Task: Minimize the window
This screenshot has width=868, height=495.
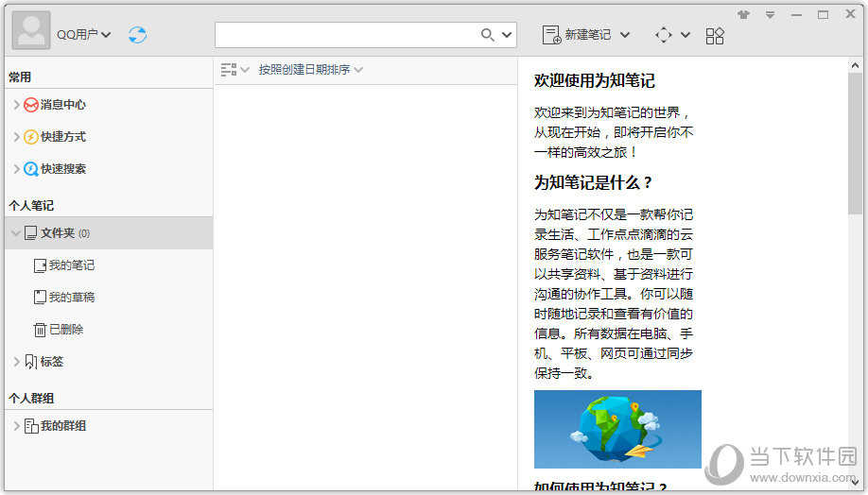Action: coord(796,15)
